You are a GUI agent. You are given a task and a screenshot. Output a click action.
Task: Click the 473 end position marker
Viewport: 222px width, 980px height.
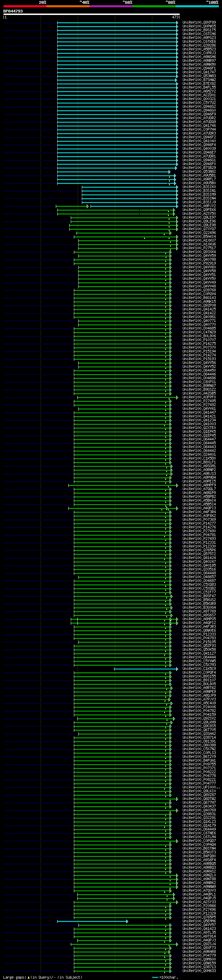pyautogui.click(x=175, y=17)
